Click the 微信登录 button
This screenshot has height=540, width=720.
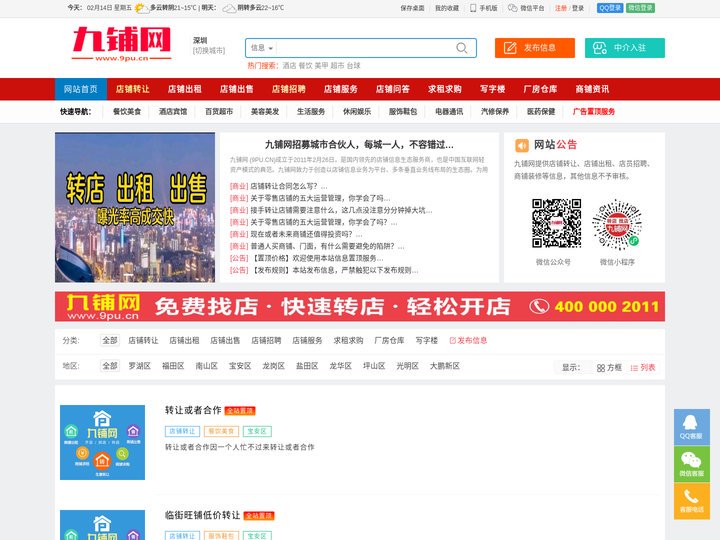tap(640, 8)
